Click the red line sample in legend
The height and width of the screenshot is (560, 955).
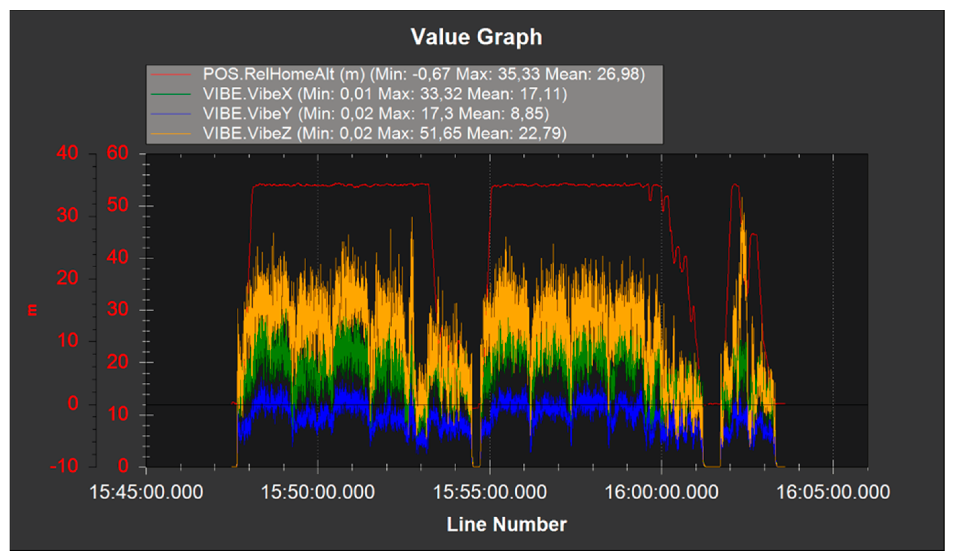170,75
